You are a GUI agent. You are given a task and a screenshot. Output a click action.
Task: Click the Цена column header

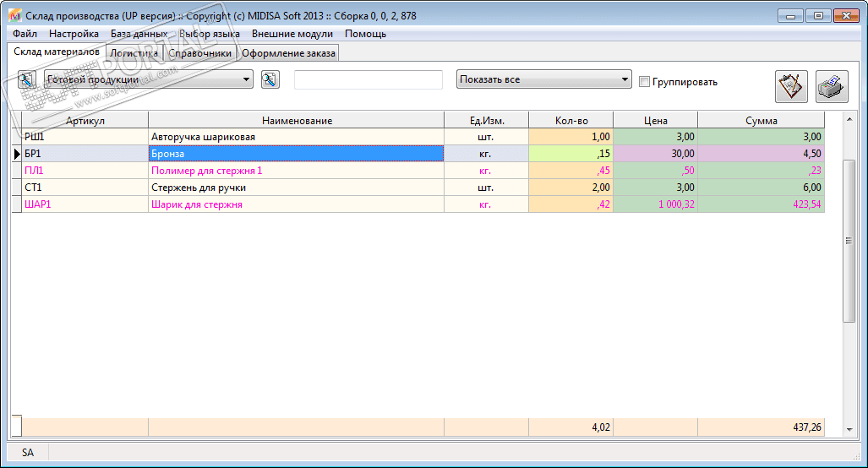point(655,120)
